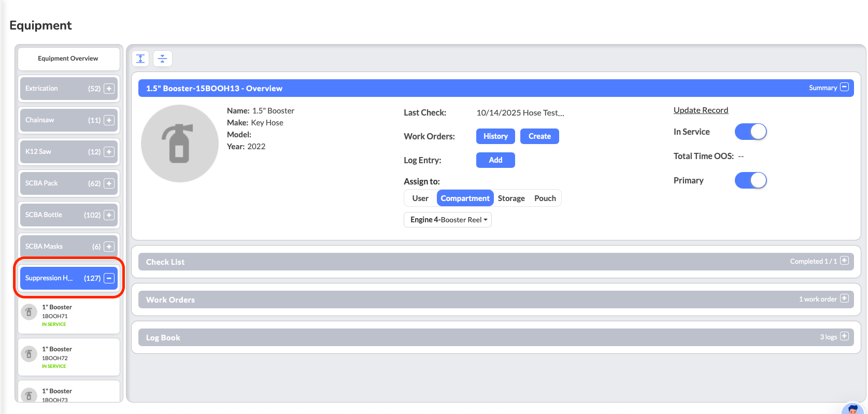Expand SCBA Bottle category plus icon
868x414 pixels.
(109, 215)
